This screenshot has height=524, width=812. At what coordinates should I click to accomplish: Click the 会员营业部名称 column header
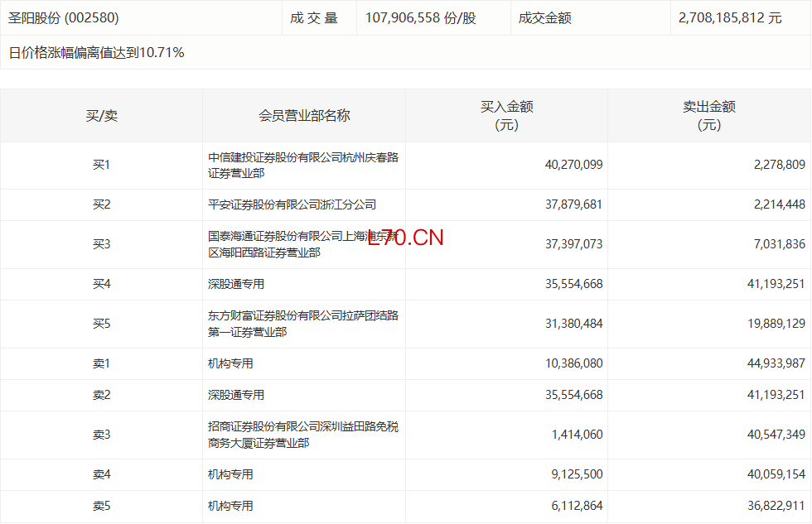point(304,116)
